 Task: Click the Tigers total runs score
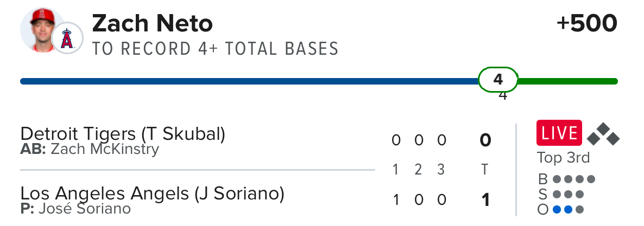[485, 140]
